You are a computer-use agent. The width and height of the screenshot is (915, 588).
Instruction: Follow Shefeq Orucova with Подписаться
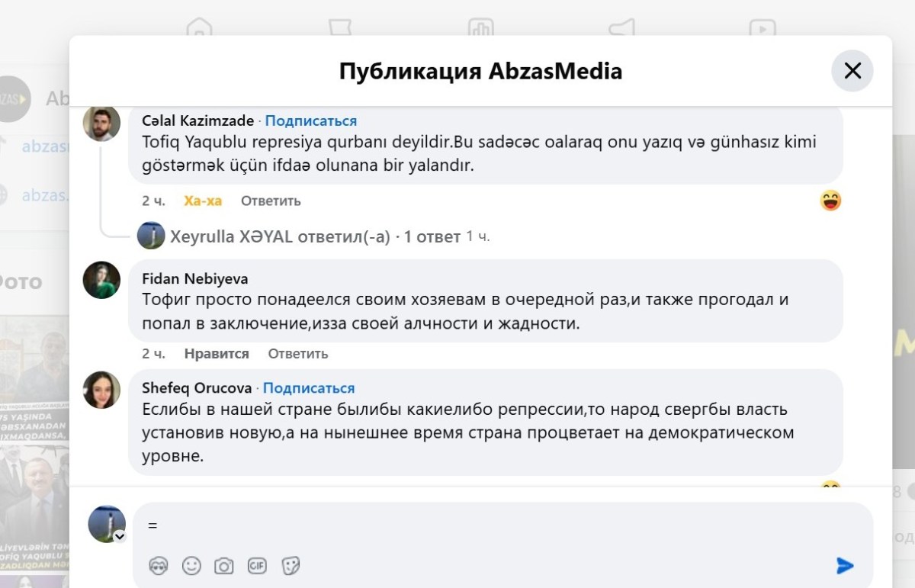point(309,388)
